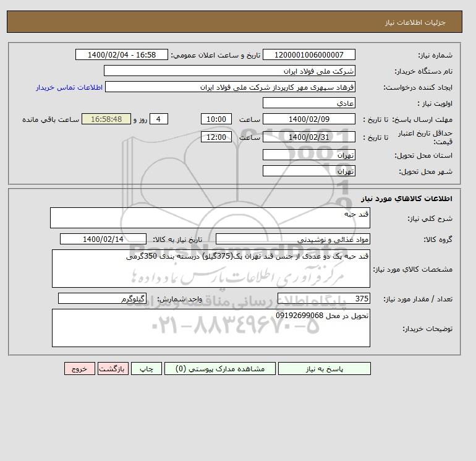The width and height of the screenshot is (476, 461).
Task: Click the label شهر محل تحویل
Action: [425, 171]
